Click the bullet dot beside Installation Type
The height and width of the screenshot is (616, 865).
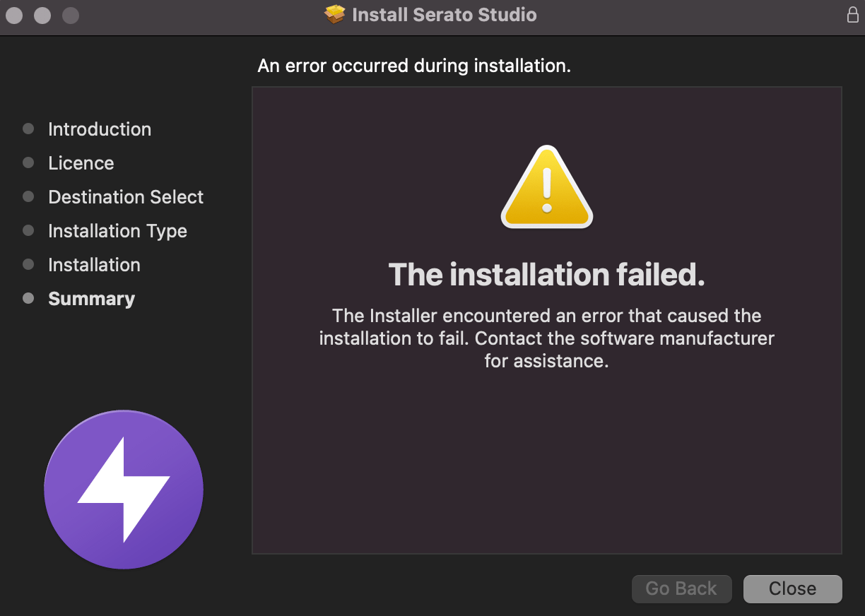point(28,230)
